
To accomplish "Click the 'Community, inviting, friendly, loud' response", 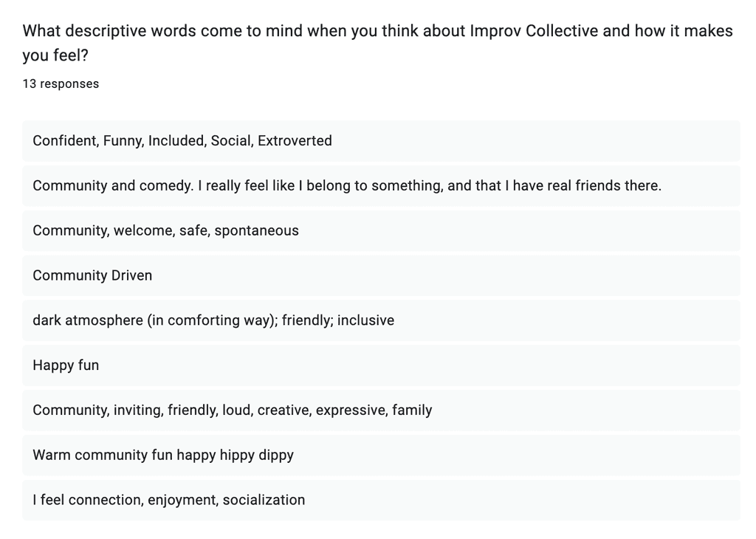I will point(382,410).
